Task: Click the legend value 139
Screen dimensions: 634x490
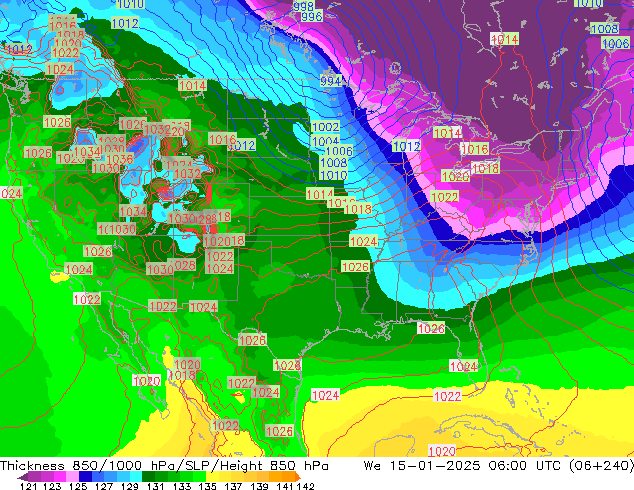Action: click(x=259, y=486)
